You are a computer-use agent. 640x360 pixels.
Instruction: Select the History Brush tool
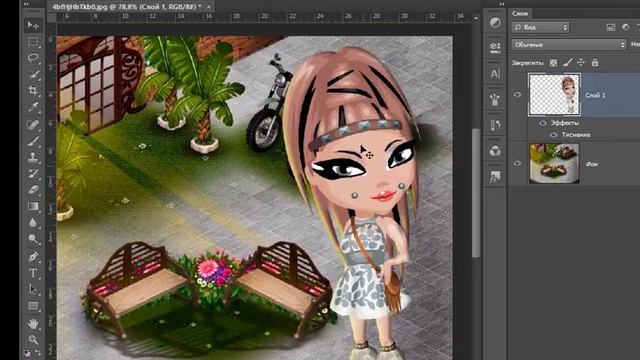point(33,174)
